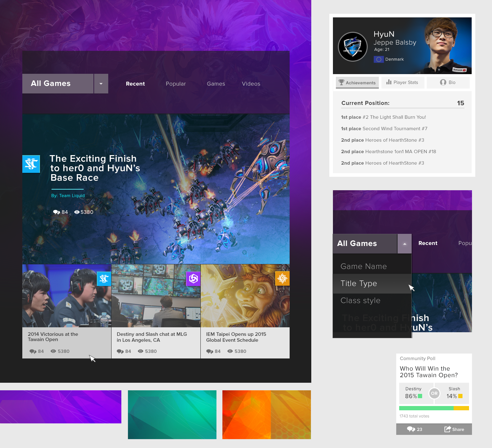
Task: Follow the By: Team Liquid author link
Action: pos(68,196)
